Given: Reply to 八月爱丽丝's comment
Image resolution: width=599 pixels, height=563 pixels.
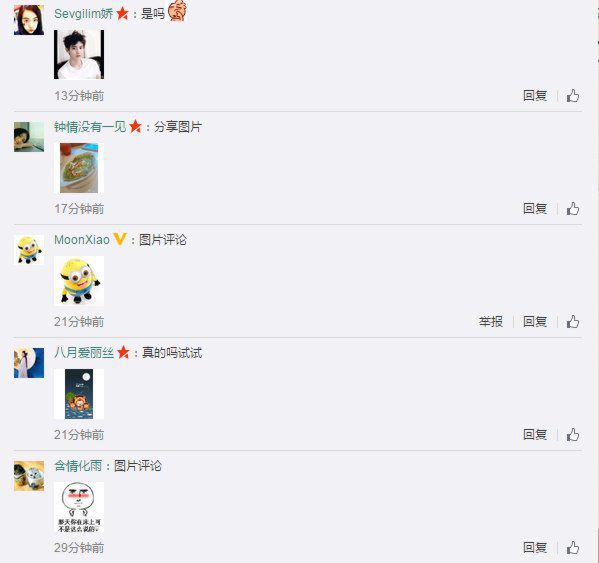Looking at the screenshot, I should pyautogui.click(x=535, y=435).
